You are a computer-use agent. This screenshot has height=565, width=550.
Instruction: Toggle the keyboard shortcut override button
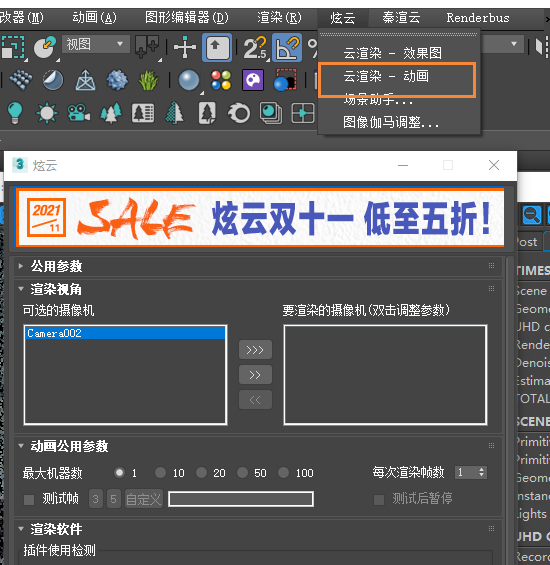tap(216, 47)
